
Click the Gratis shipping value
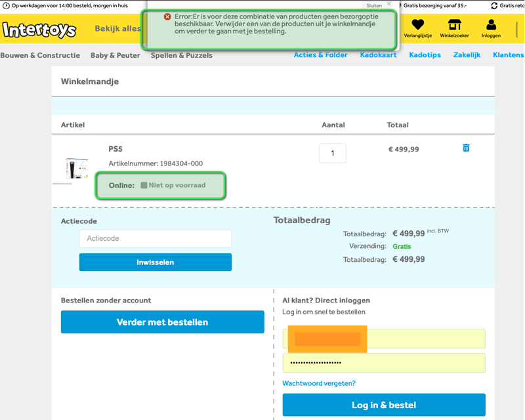(x=402, y=247)
